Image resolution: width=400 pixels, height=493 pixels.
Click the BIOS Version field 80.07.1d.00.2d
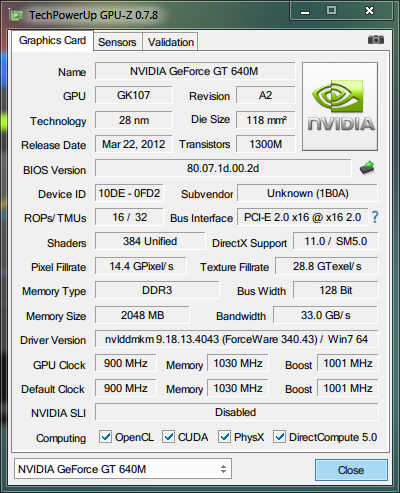pyautogui.click(x=223, y=168)
